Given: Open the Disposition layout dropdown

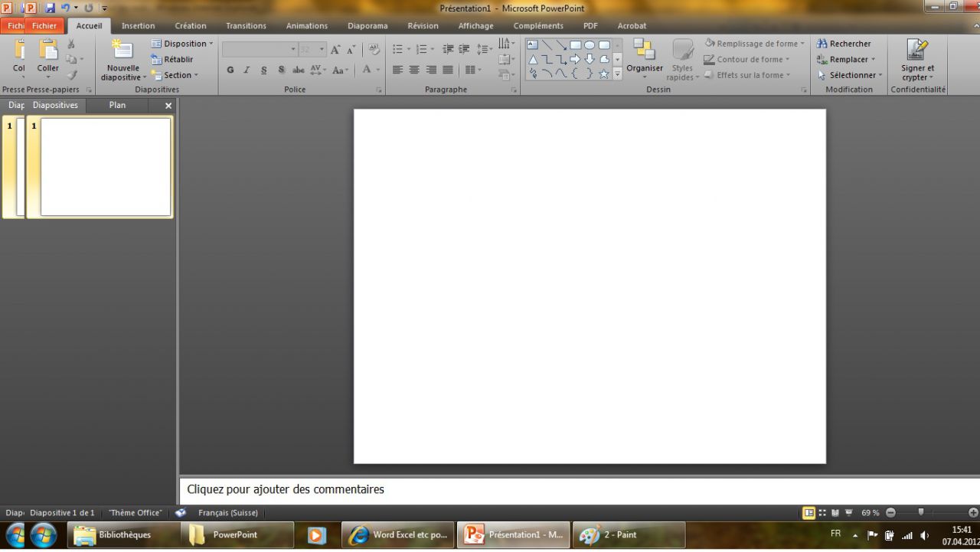Looking at the screenshot, I should click(184, 44).
